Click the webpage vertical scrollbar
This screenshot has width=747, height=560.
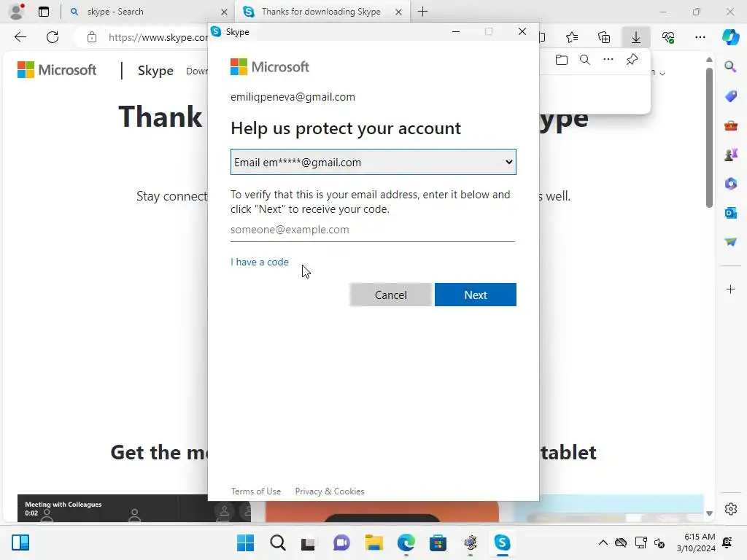pos(709,138)
